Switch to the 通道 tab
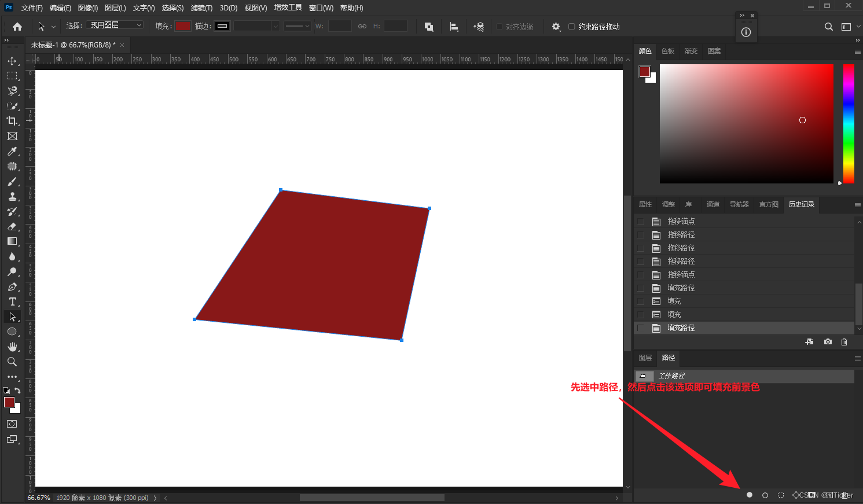This screenshot has width=863, height=504. click(713, 204)
